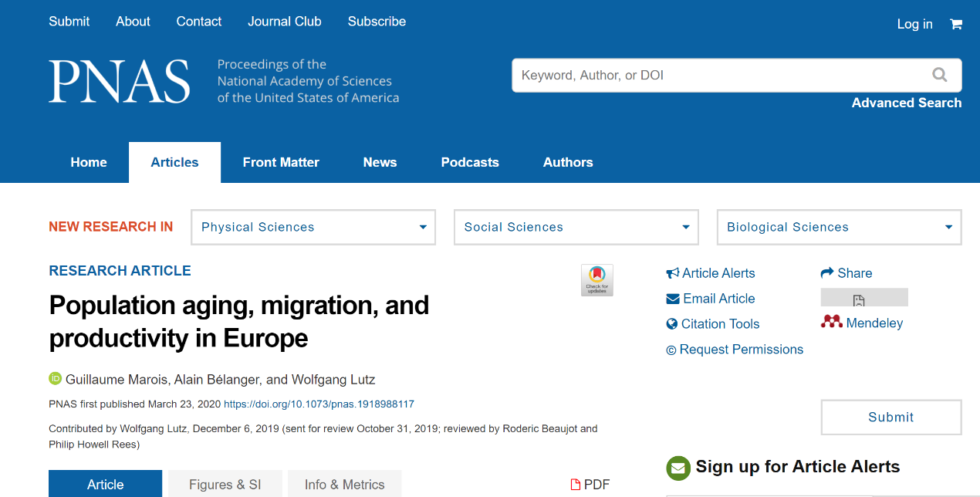The height and width of the screenshot is (497, 980).
Task: Click the Mendeley icon
Action: coord(832,323)
